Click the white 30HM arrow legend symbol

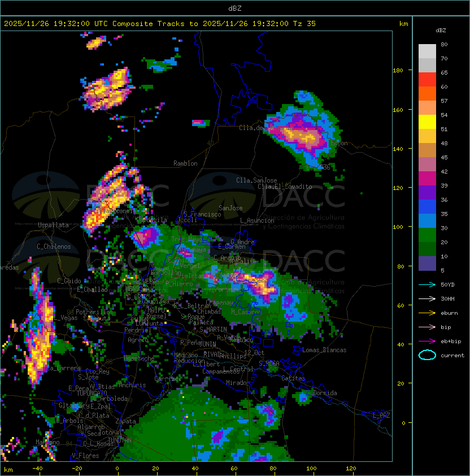[x=427, y=298]
